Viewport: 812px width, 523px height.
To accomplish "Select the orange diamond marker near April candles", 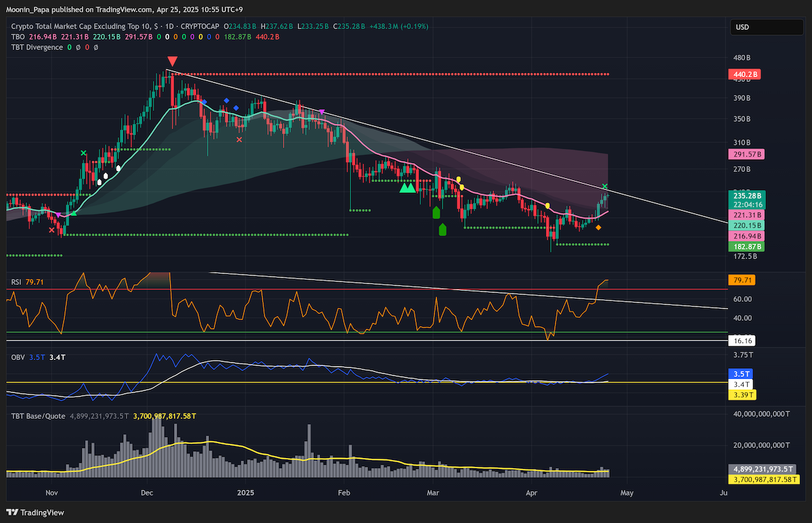I will click(x=598, y=227).
